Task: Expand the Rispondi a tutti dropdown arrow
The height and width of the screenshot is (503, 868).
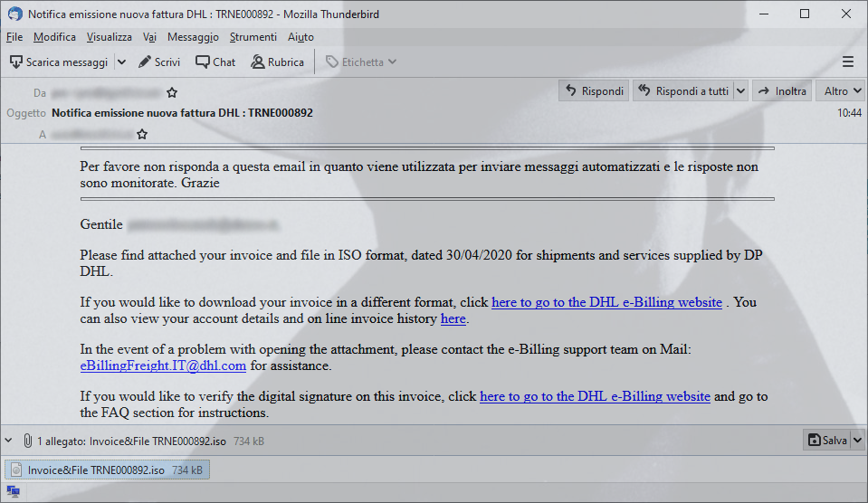Action: tap(740, 90)
